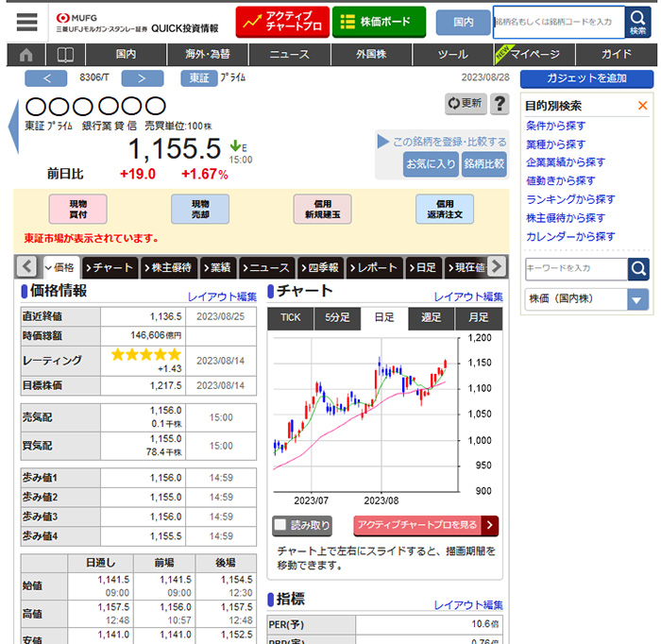
Task: Open アクティブチャートプロ red button
Action: [282, 22]
